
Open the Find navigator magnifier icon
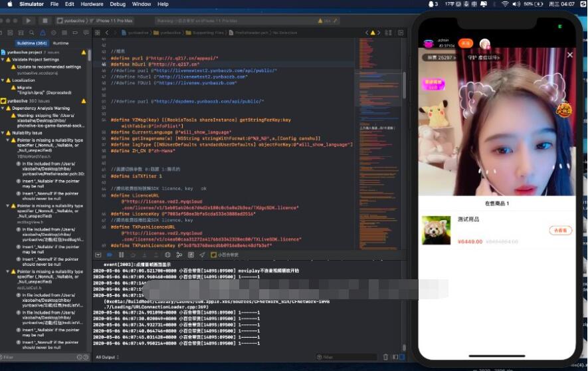(31, 32)
